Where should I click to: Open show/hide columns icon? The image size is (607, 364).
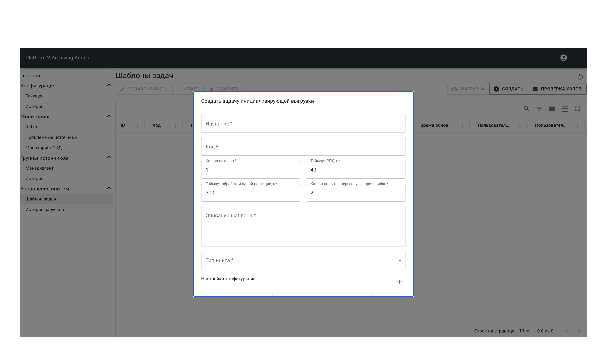pyautogui.click(x=552, y=109)
